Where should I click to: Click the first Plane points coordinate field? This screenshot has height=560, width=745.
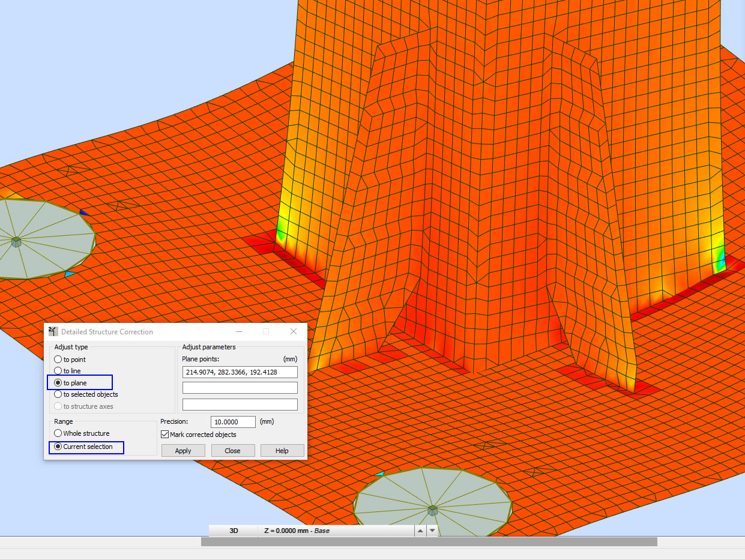(x=240, y=372)
